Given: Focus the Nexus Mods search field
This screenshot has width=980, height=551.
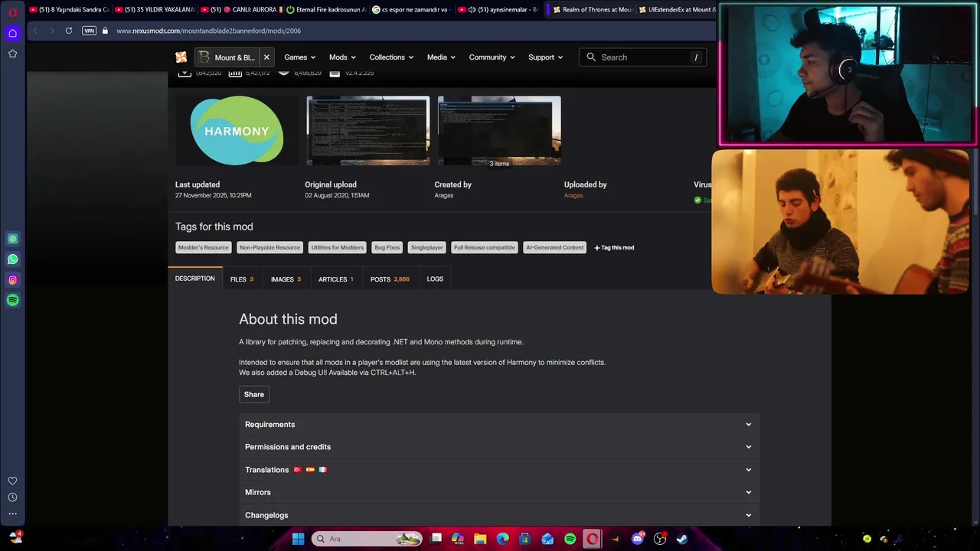Looking at the screenshot, I should [x=642, y=57].
